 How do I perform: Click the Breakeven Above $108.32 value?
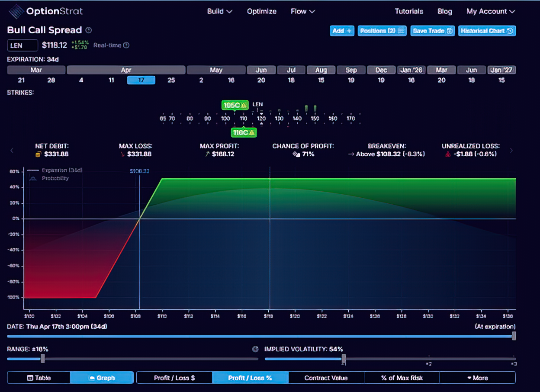click(x=390, y=154)
